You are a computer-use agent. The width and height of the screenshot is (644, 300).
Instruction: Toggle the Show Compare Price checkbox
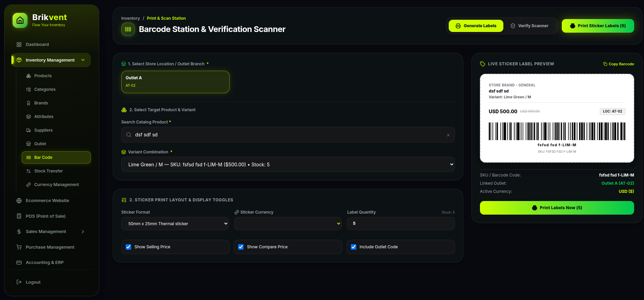pyautogui.click(x=241, y=247)
